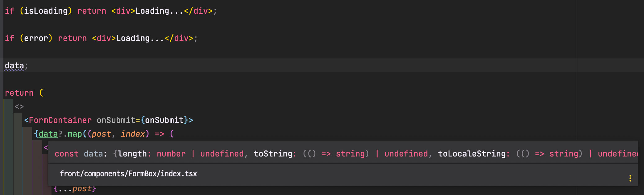Image resolution: width=644 pixels, height=195 pixels.
Task: Place cursor on the standalone data statement
Action: (x=14, y=66)
